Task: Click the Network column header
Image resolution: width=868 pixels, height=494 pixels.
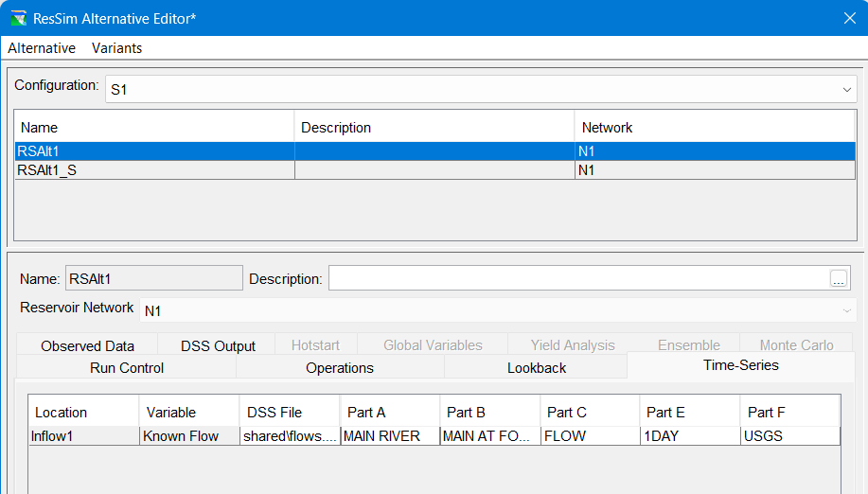Action: 714,127
